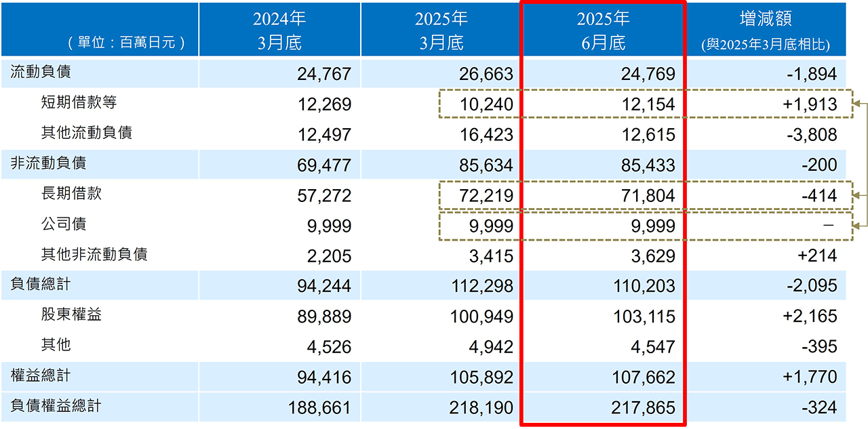Click the change value -1,894
This screenshot has width=868, height=429.
click(812, 74)
